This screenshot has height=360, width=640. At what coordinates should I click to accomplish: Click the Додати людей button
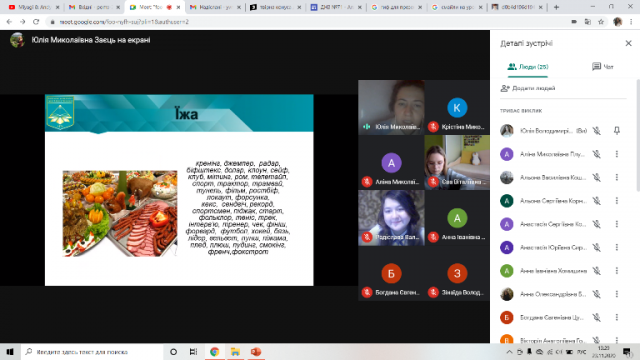pyautogui.click(x=528, y=88)
